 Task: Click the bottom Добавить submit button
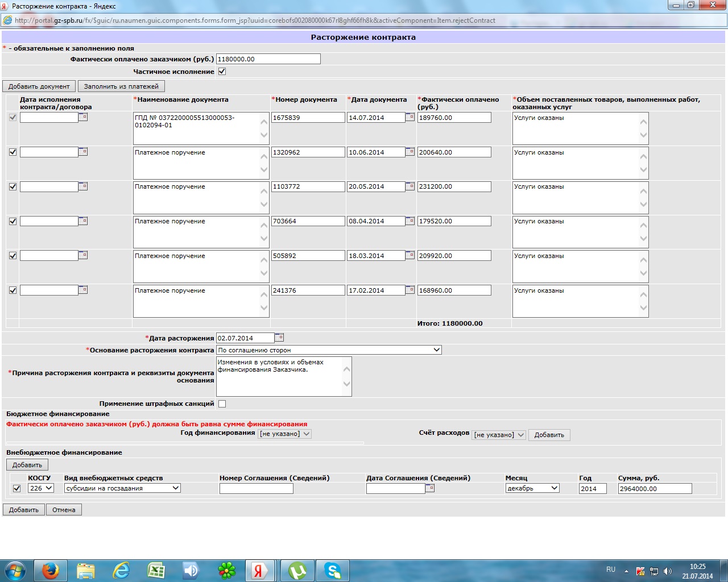pyautogui.click(x=24, y=510)
